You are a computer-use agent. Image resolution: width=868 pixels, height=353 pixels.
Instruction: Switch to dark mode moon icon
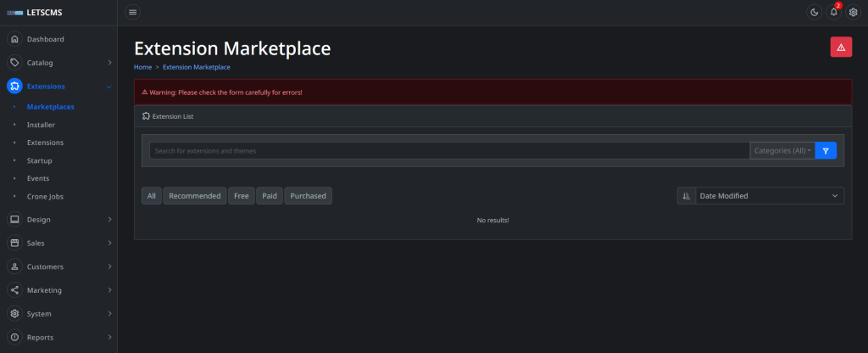tap(814, 12)
